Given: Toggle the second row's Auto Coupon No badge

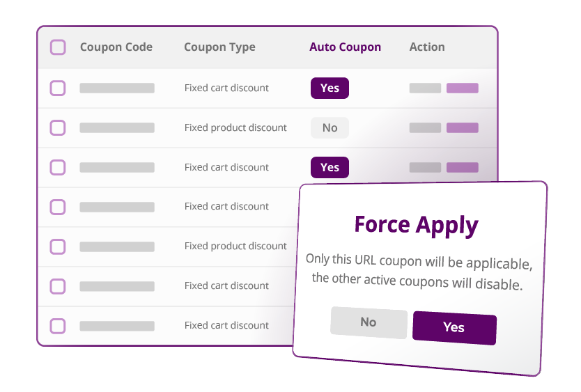Looking at the screenshot, I should (x=330, y=127).
